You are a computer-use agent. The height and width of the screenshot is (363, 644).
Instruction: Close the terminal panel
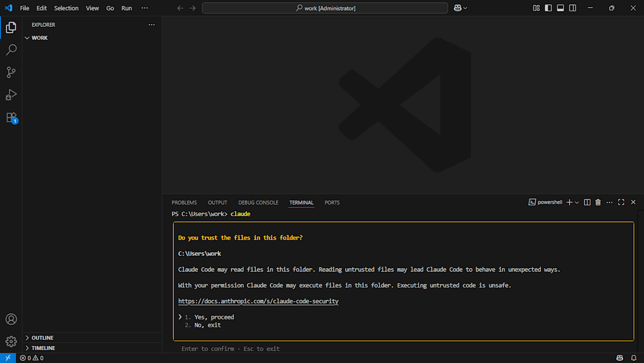pyautogui.click(x=633, y=202)
